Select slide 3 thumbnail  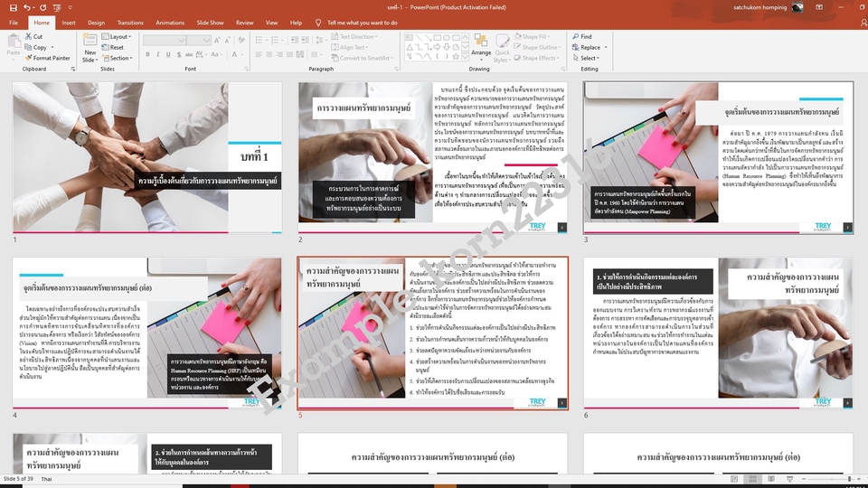tap(718, 157)
